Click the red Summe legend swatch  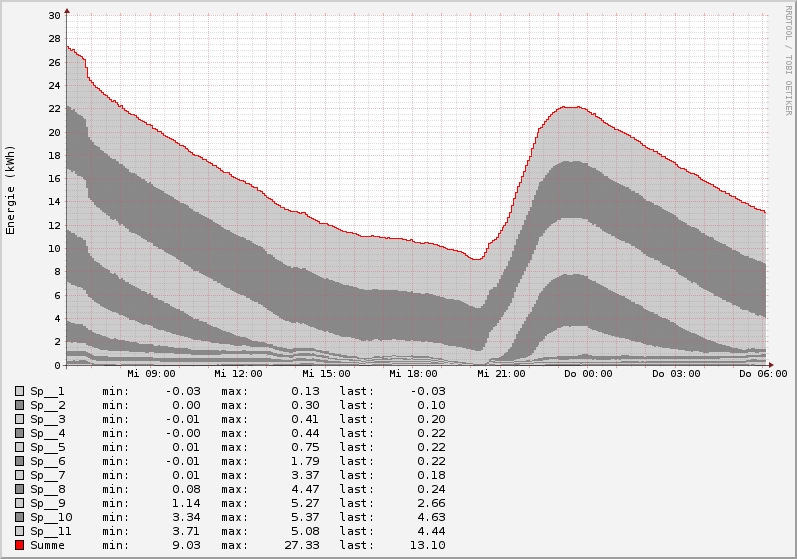(x=19, y=545)
